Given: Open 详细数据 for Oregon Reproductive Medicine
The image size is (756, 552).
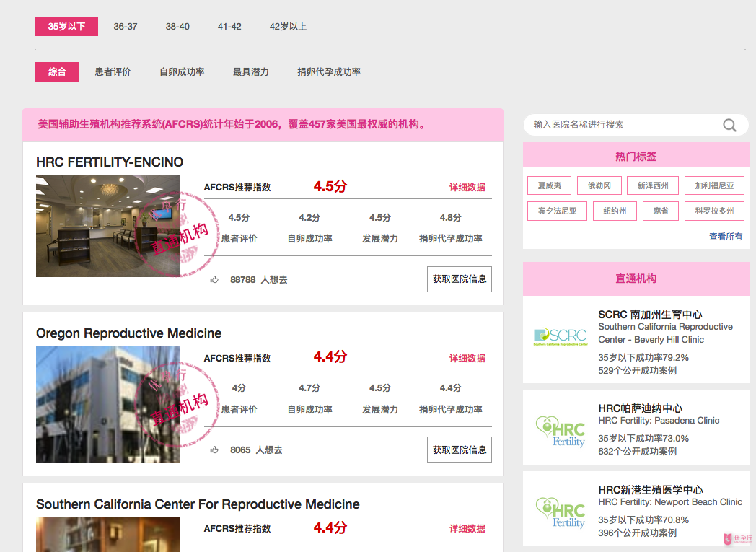Looking at the screenshot, I should [467, 358].
